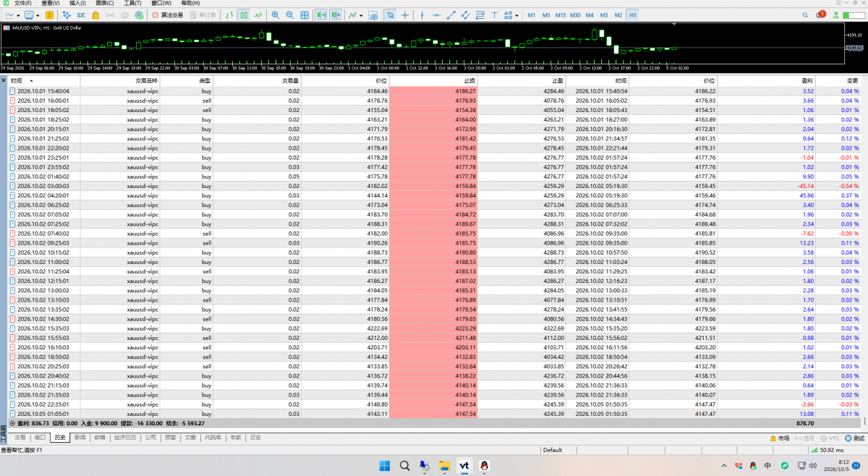Expand the summary row plus icon
Viewport: 868px width, 476px height.
point(12,422)
